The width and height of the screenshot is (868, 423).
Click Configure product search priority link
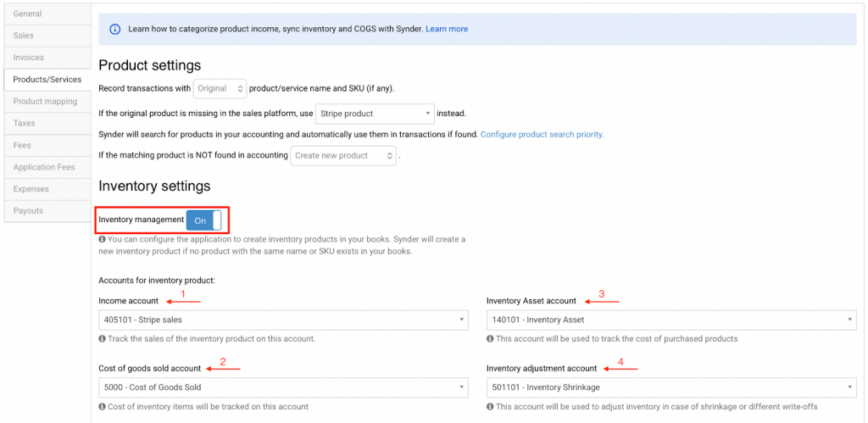pos(542,135)
